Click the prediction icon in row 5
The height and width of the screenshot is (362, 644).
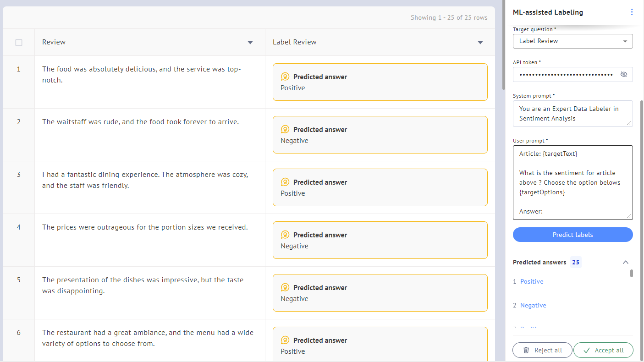(285, 288)
